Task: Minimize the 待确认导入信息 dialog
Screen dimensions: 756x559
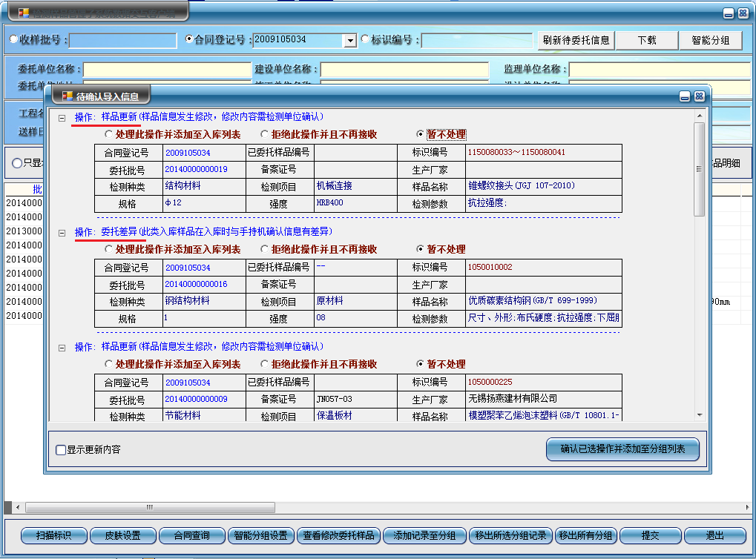Action: pyautogui.click(x=687, y=96)
